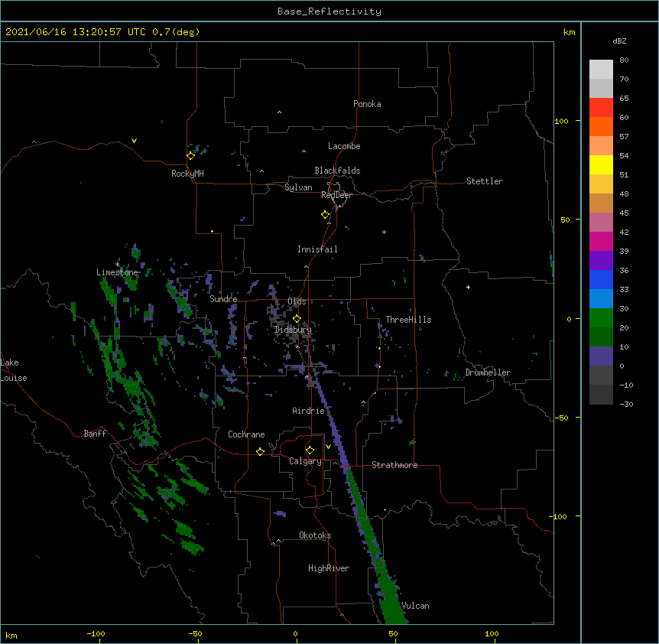Click the Ponoka city label

pyautogui.click(x=367, y=104)
